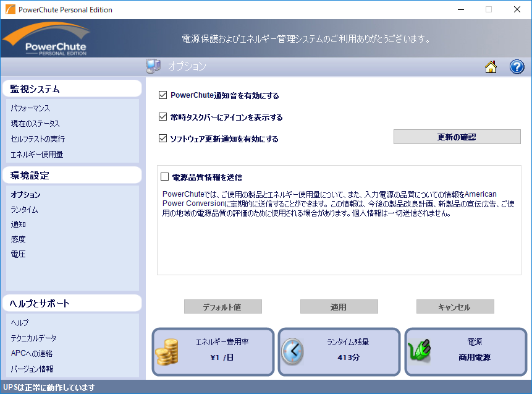This screenshot has width=532, height=394.
Task: Click the キャンセル button
Action: point(455,307)
